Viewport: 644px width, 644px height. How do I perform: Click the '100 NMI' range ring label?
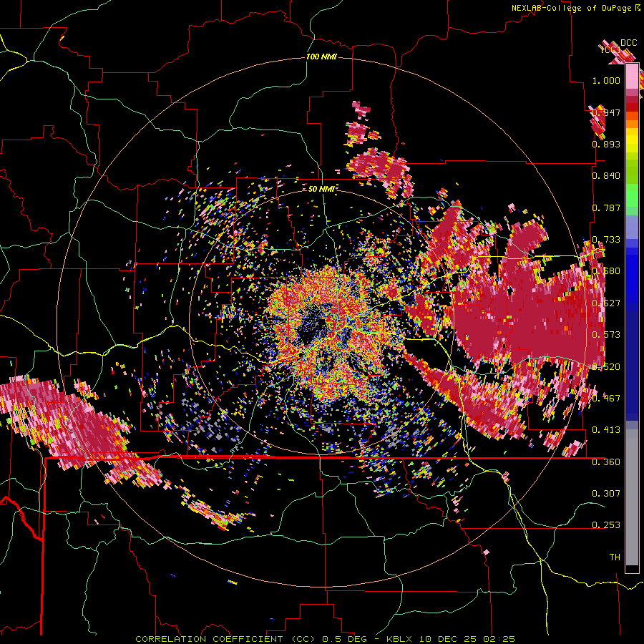[x=321, y=57]
